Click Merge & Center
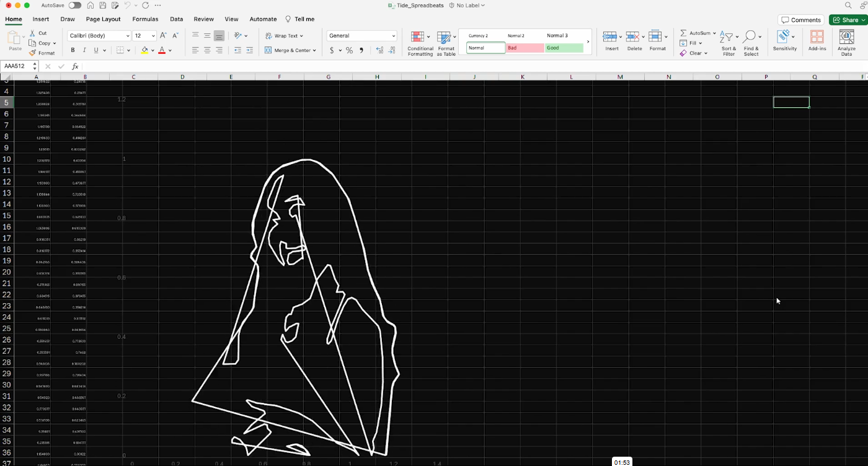 point(290,50)
